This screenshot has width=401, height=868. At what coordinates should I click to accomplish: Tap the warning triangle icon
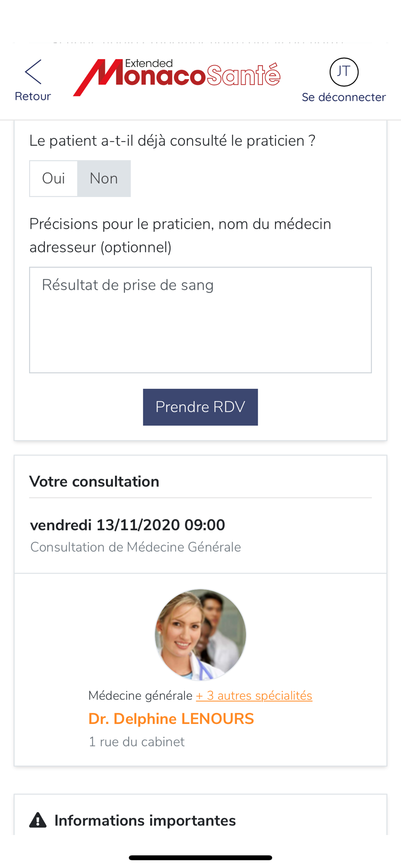click(x=38, y=820)
